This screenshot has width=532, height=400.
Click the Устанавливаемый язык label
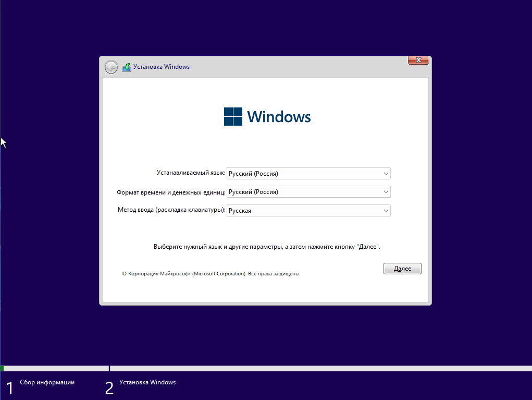pos(191,173)
